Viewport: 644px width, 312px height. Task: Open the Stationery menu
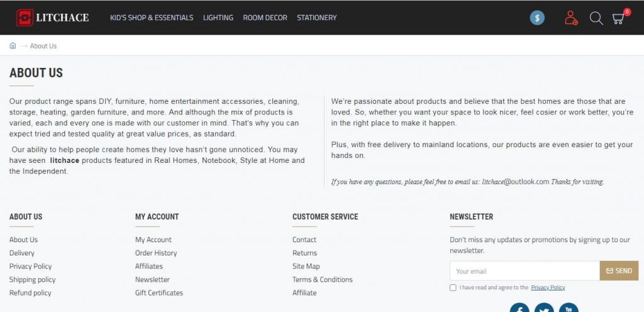click(x=317, y=18)
